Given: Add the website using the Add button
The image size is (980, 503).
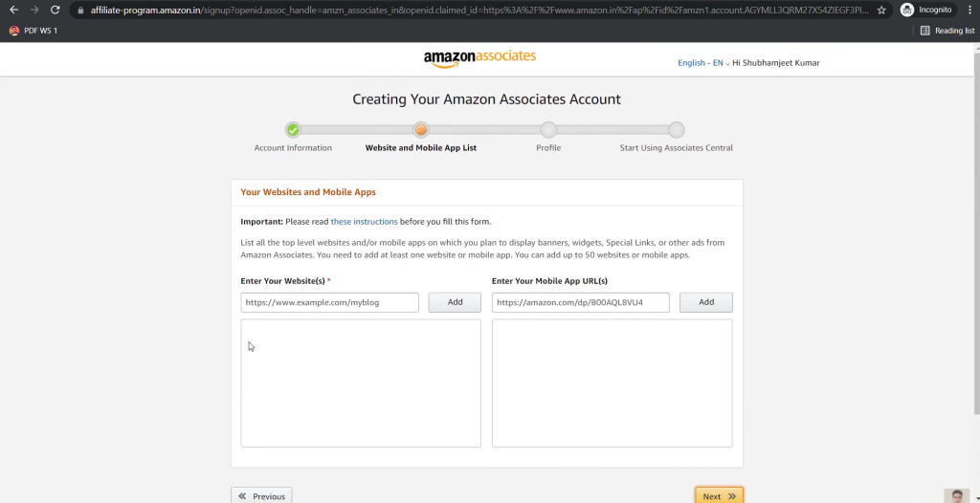Looking at the screenshot, I should click(x=455, y=302).
